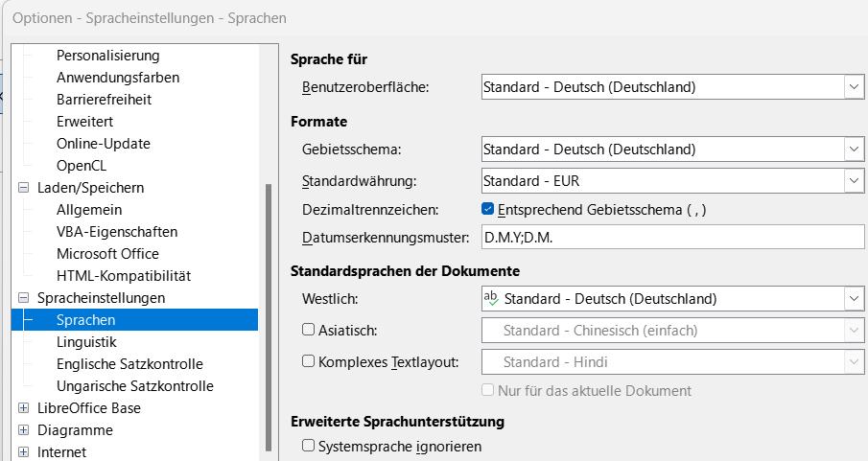Select Online-Update in the options tree

(104, 144)
